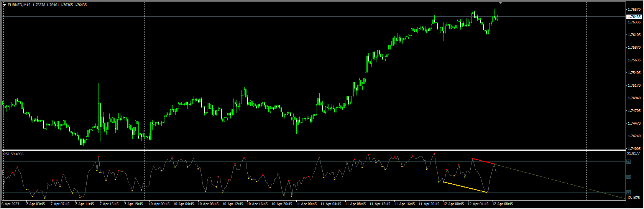Screen dimensions: 644x209
Task: Click RSI level 25 label
Action: [x=629, y=192]
